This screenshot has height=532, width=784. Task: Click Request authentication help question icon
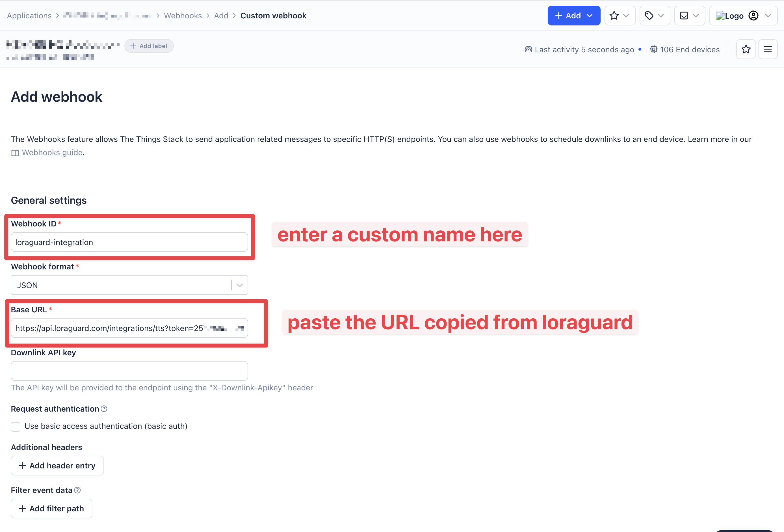104,408
